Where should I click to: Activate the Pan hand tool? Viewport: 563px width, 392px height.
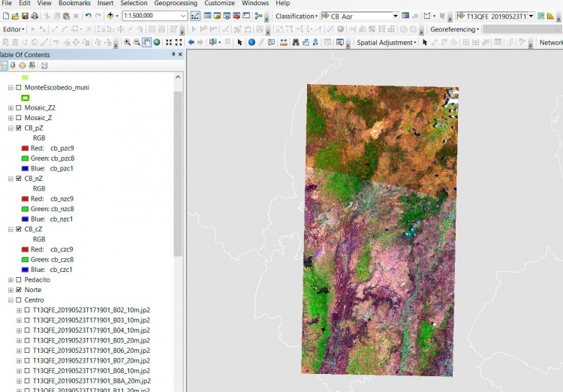point(146,42)
